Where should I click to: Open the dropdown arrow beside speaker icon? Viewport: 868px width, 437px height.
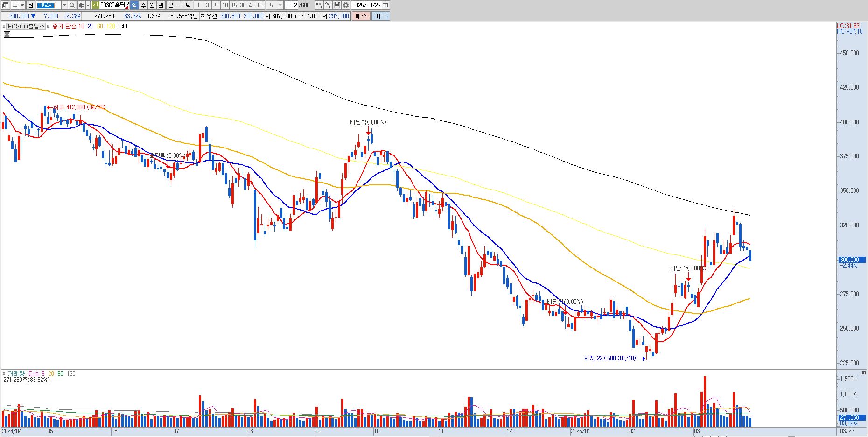88,5
